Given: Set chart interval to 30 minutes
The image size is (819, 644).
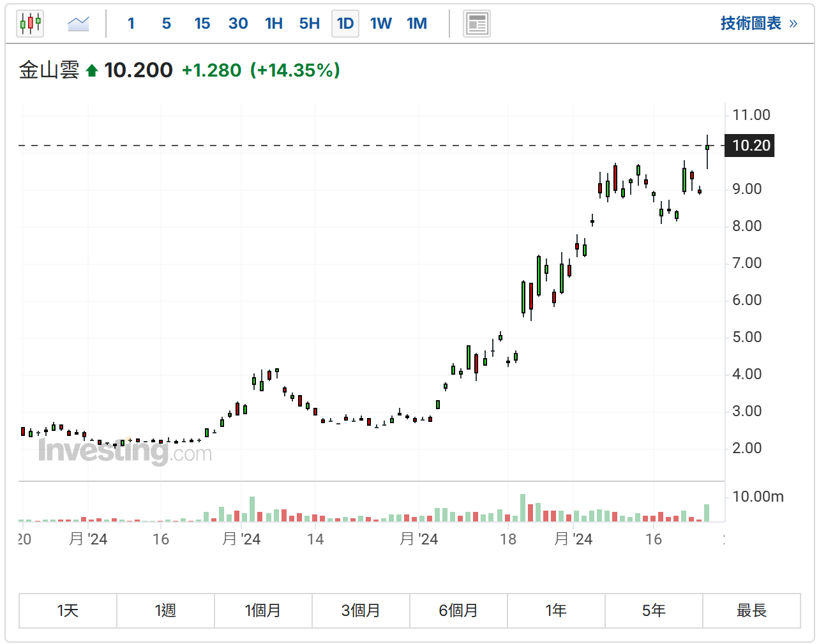Looking at the screenshot, I should [x=238, y=24].
